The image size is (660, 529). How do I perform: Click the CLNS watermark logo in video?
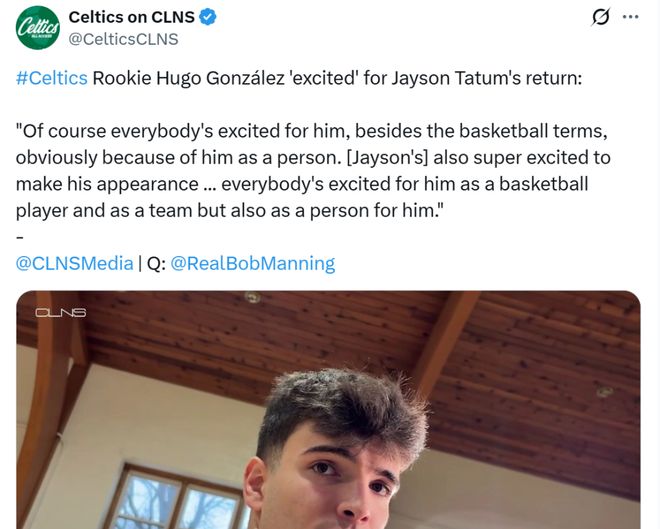[61, 313]
